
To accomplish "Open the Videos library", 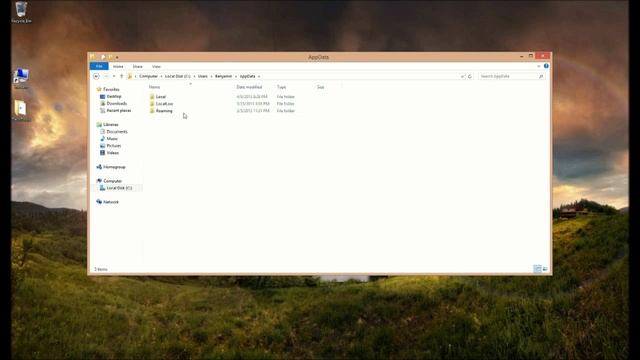I will coord(113,153).
